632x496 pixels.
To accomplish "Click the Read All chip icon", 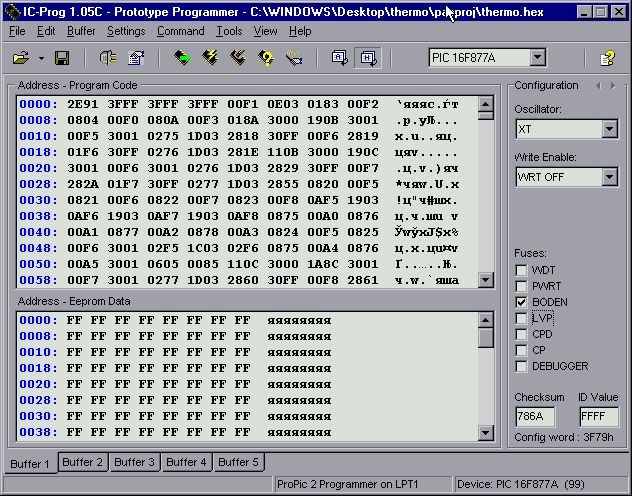I will (x=182, y=58).
